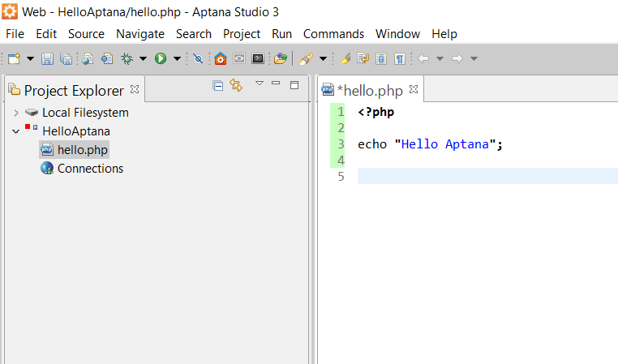This screenshot has width=618, height=364.
Task: Open the Source menu
Action: click(x=86, y=34)
